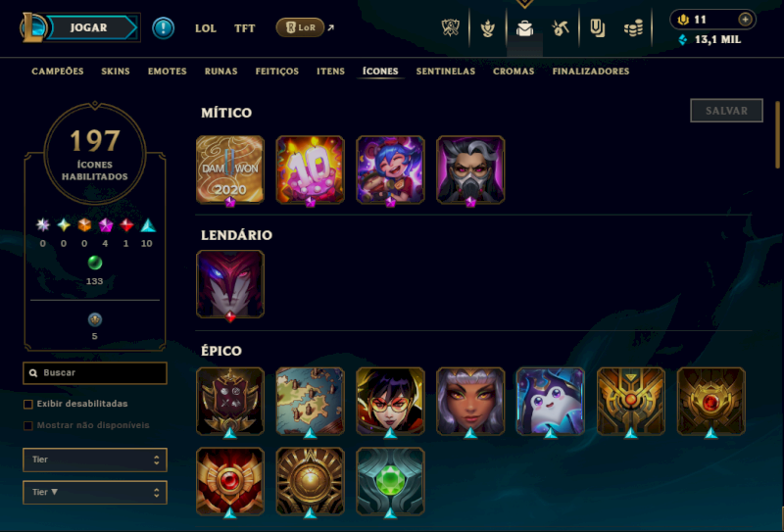Switch to the SENTINELAS tab

(446, 71)
